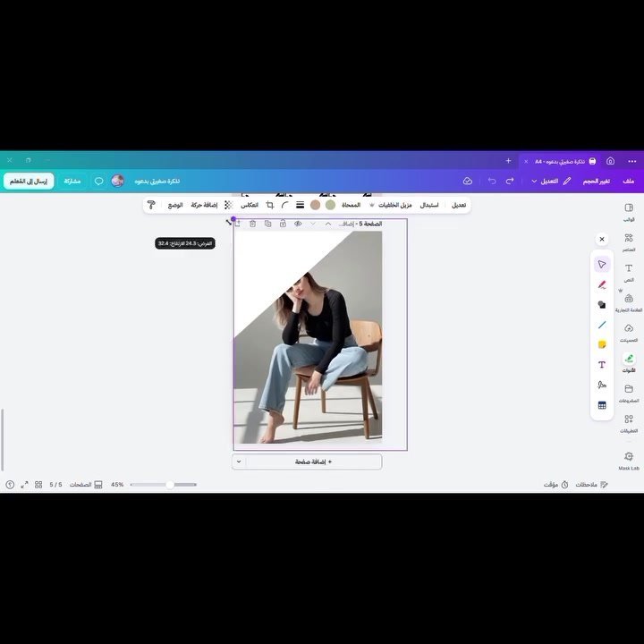Duplicate page 5 icon
Screen dimensions: 644x644
point(267,224)
